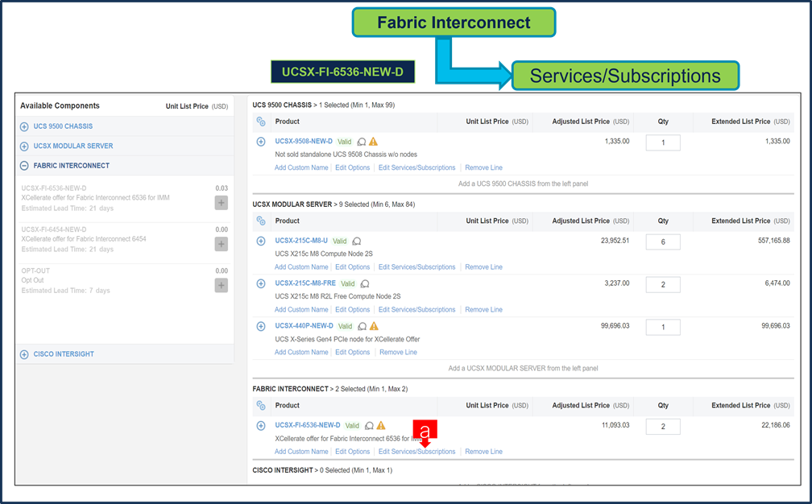Edit Options for UCSX-215C-M8-FRE node

coord(353,309)
